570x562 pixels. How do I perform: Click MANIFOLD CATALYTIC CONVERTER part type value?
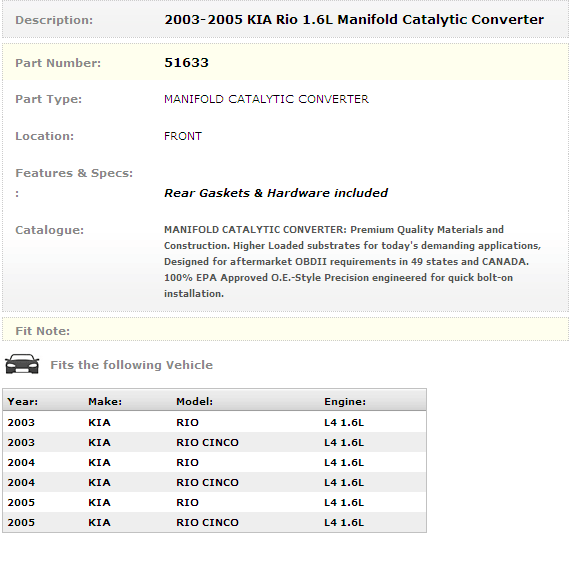click(266, 99)
